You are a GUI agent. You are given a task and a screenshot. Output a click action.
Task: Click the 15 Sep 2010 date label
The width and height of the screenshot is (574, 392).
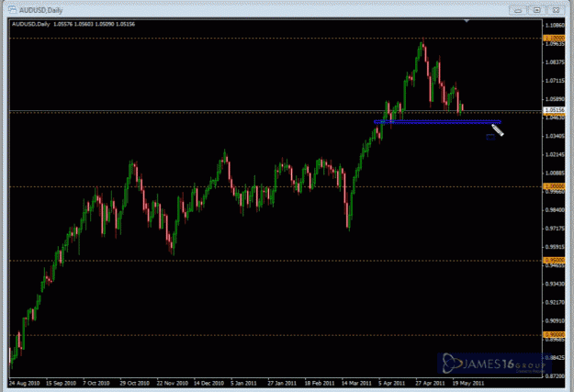[x=62, y=383]
